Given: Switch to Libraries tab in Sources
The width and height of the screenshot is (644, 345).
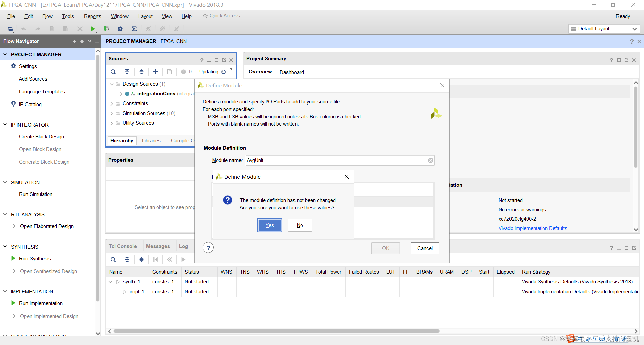Looking at the screenshot, I should (x=151, y=141).
